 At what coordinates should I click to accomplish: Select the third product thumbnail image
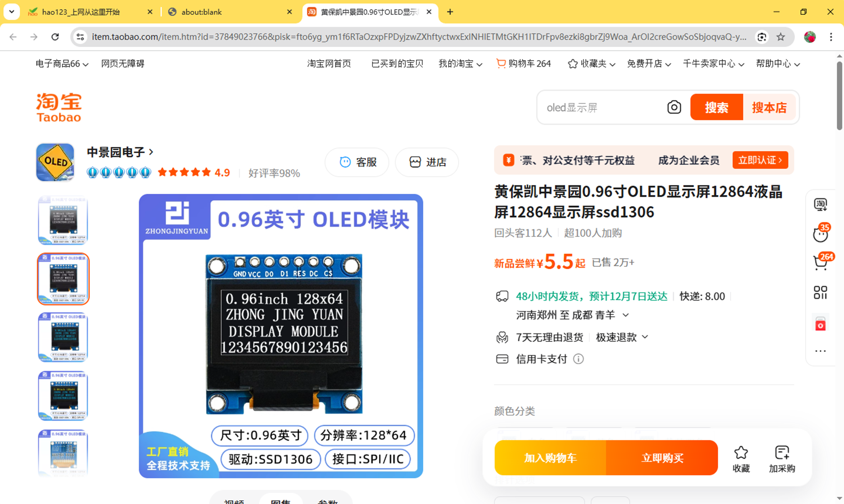[63, 337]
